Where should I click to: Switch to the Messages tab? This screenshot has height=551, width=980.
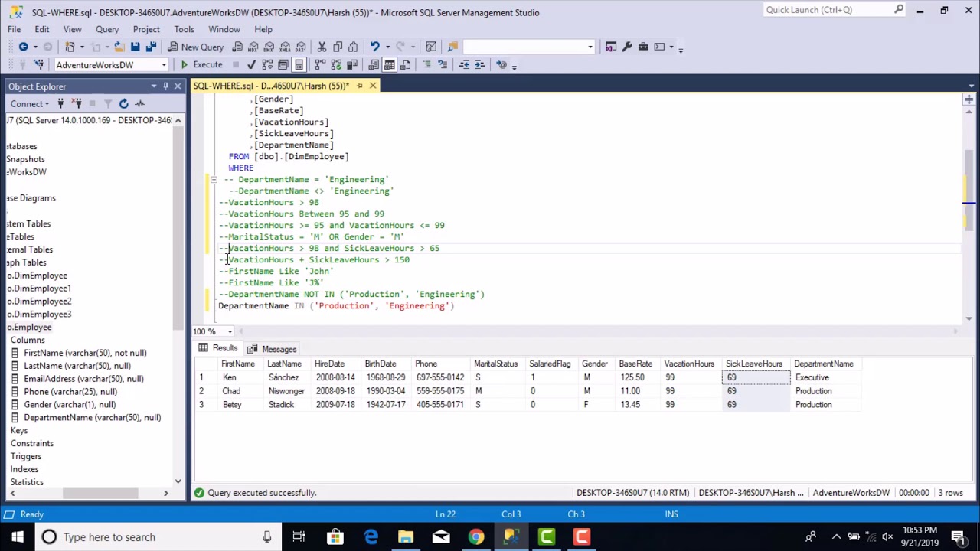click(272, 349)
